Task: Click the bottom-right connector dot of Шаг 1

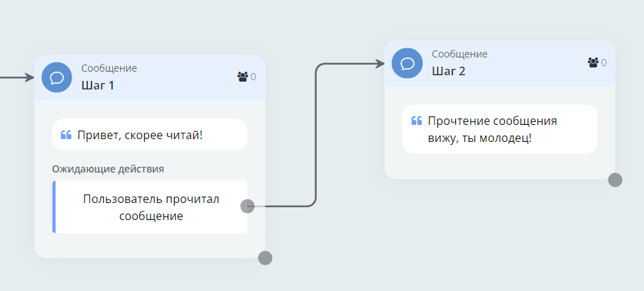Action: click(x=265, y=258)
